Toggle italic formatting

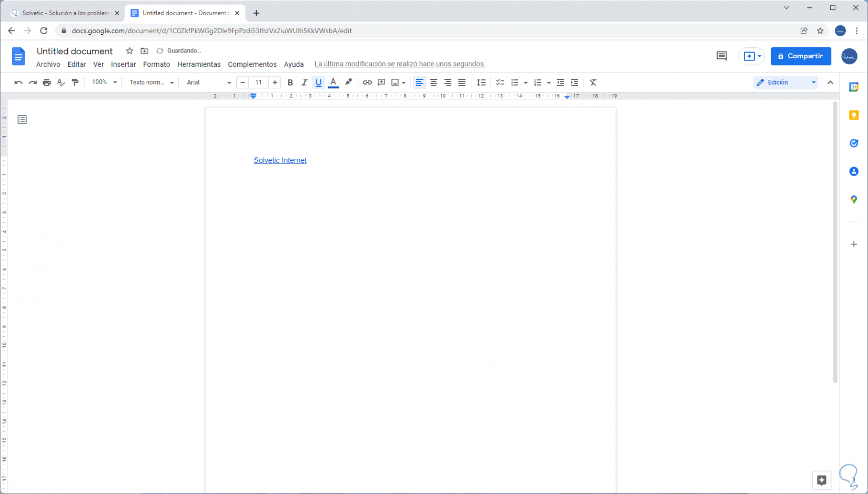[304, 83]
